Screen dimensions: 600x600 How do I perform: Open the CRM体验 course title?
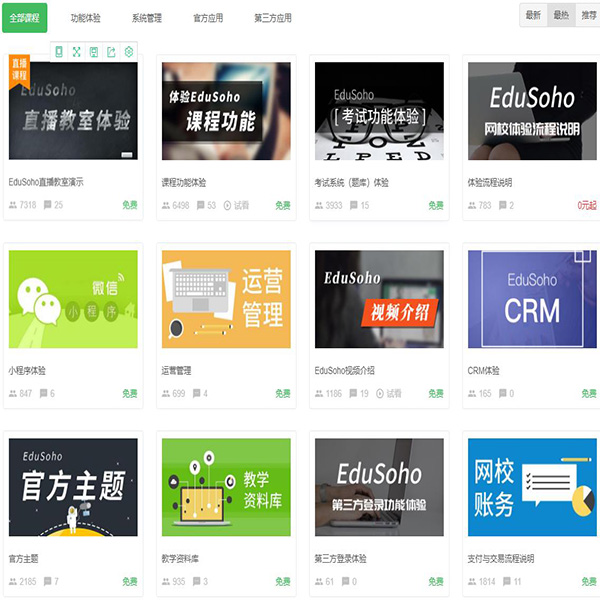483,370
